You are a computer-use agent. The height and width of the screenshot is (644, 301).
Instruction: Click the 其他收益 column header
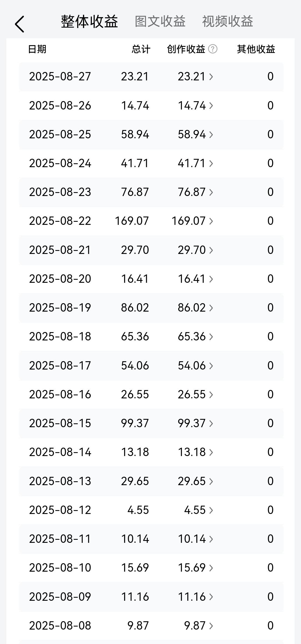(x=256, y=49)
